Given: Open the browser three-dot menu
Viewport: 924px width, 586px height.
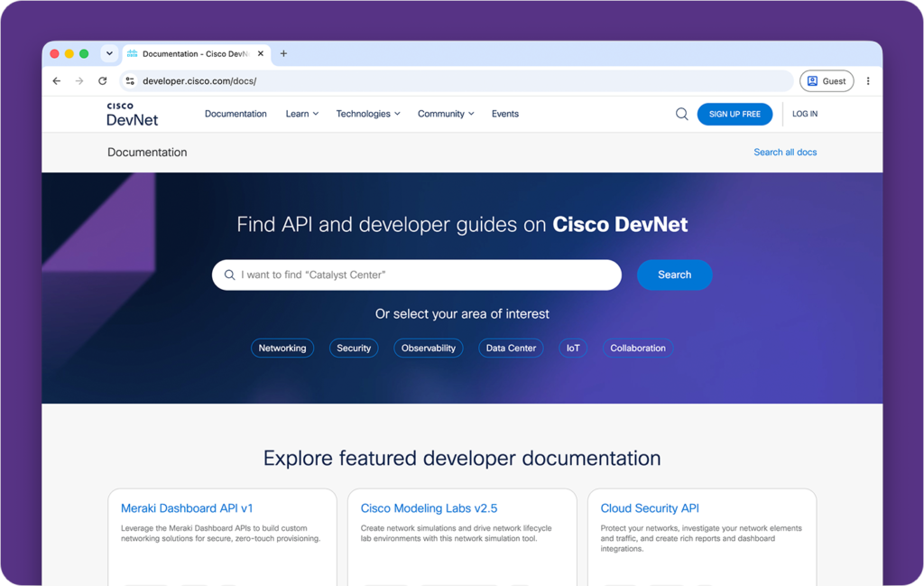Looking at the screenshot, I should click(x=868, y=81).
